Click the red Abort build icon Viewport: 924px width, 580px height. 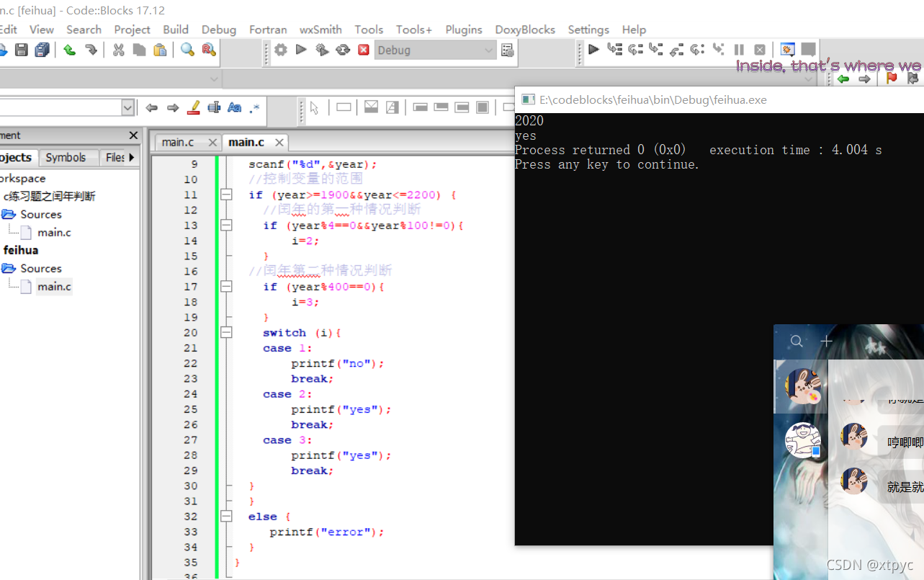[364, 50]
